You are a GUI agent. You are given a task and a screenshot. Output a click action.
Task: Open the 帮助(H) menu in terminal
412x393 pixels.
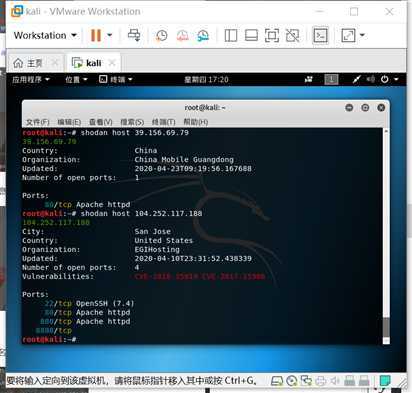click(195, 122)
